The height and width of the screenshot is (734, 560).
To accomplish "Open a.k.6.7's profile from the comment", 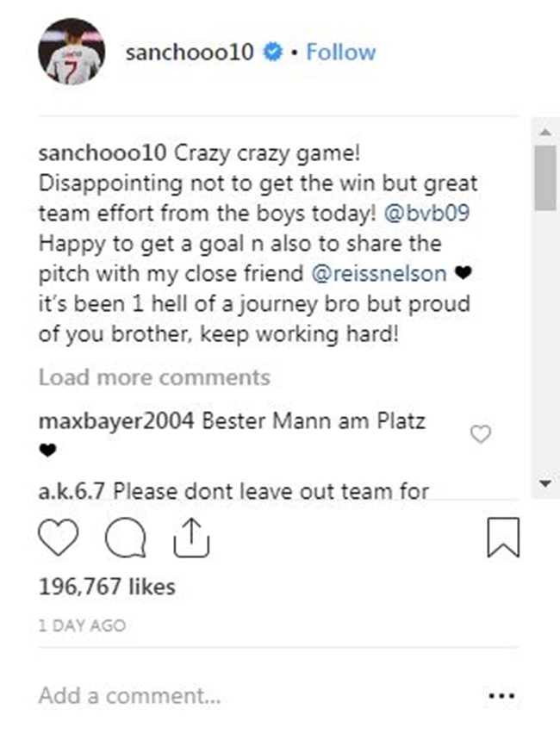I will (x=73, y=492).
